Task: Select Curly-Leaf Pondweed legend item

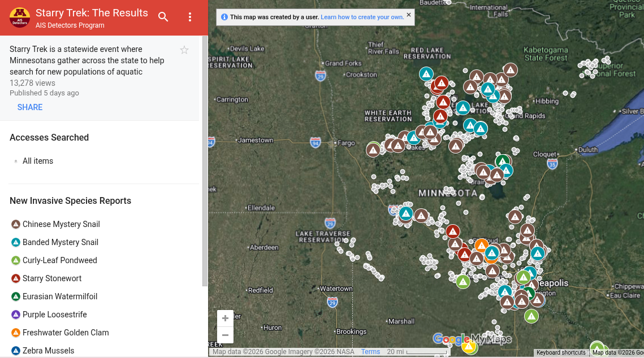Action: [60, 260]
